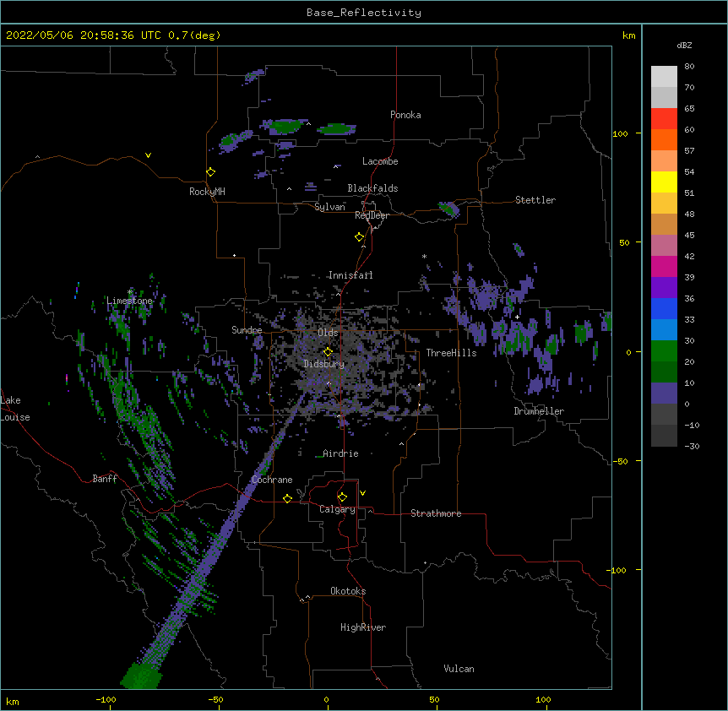Screen dimensions: 728x711
Task: Click the Limestone label
Action: click(x=129, y=301)
